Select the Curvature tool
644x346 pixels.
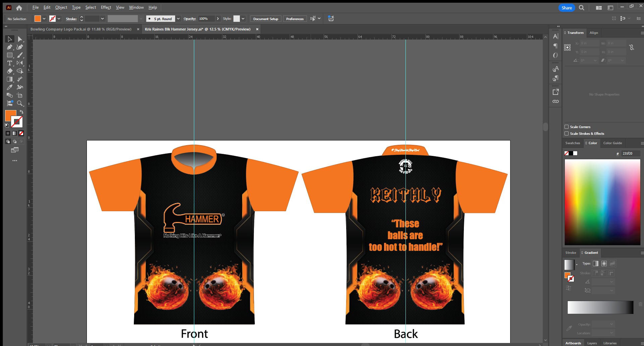(20, 47)
